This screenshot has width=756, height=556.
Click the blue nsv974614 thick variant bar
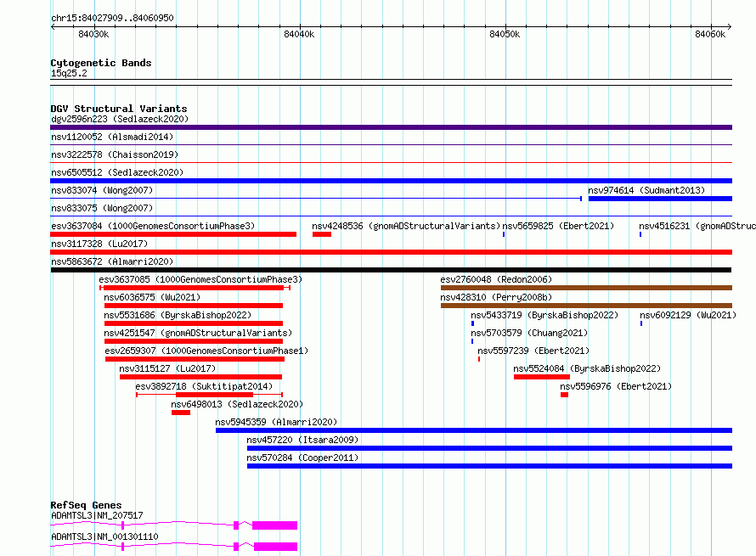pos(661,199)
